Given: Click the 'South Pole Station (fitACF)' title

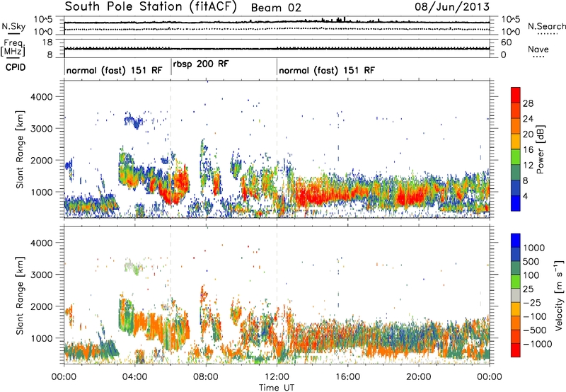Looking at the screenshot, I should (151, 7).
